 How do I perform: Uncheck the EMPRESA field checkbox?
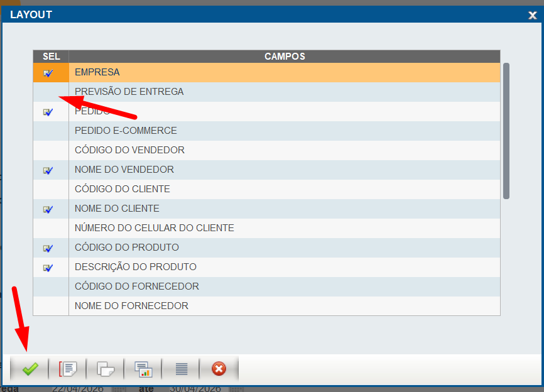tap(48, 73)
